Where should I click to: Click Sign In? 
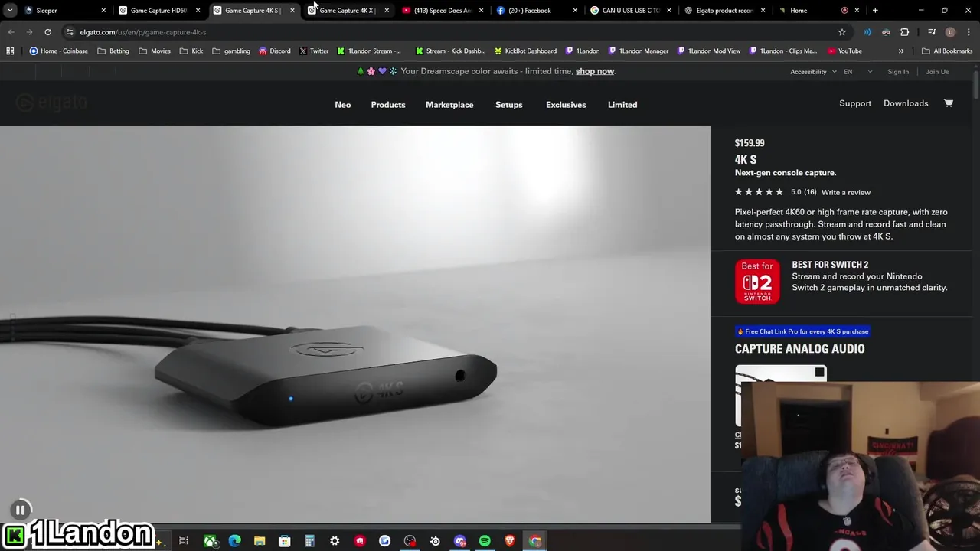point(898,72)
